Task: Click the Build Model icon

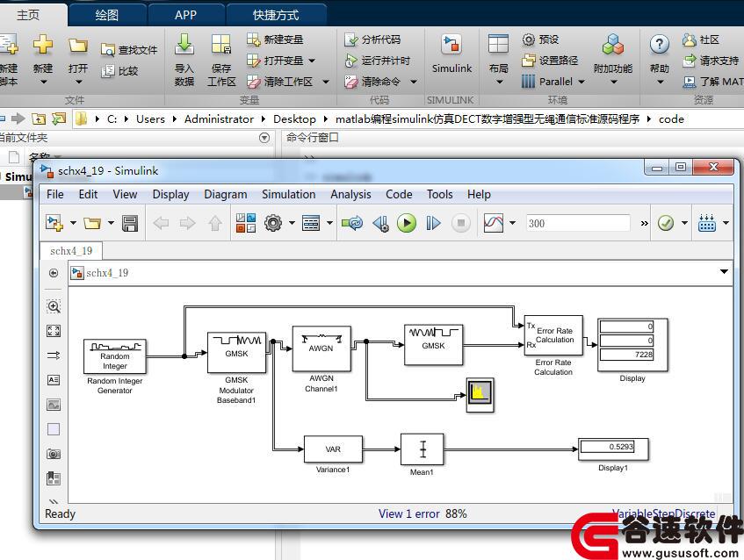Action: pos(707,223)
